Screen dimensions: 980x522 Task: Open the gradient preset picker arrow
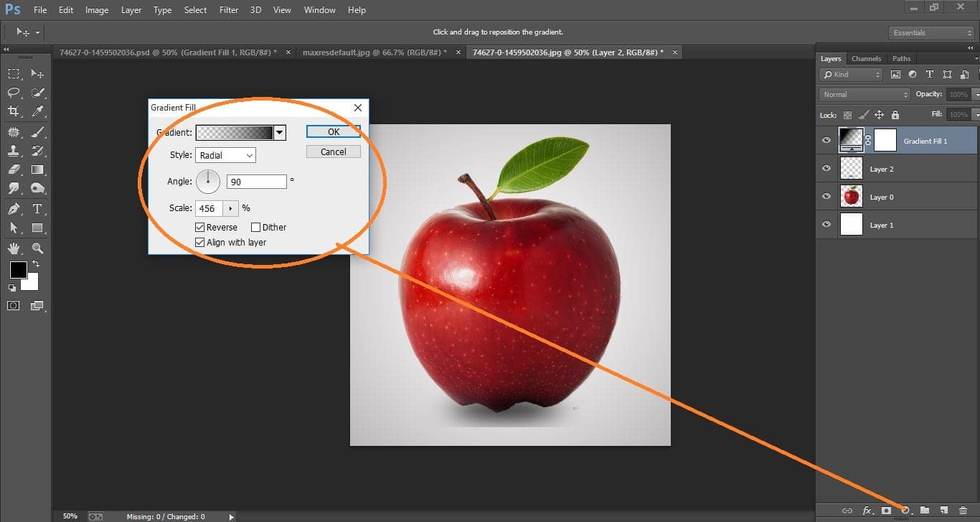pos(280,132)
